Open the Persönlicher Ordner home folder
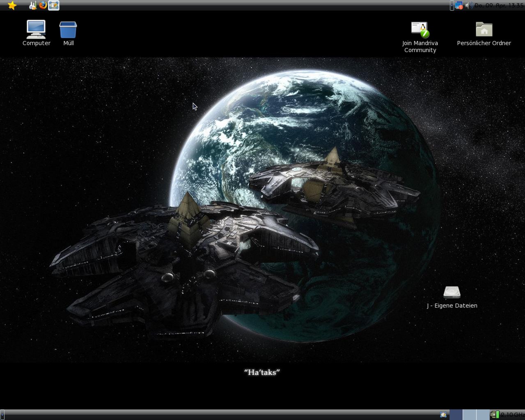Image resolution: width=525 pixels, height=420 pixels. [x=484, y=30]
